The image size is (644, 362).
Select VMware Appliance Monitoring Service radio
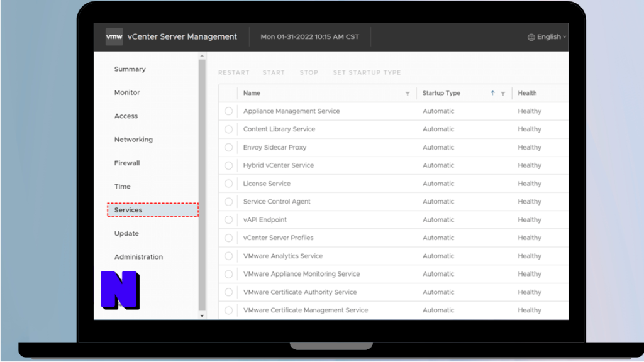[x=229, y=274]
